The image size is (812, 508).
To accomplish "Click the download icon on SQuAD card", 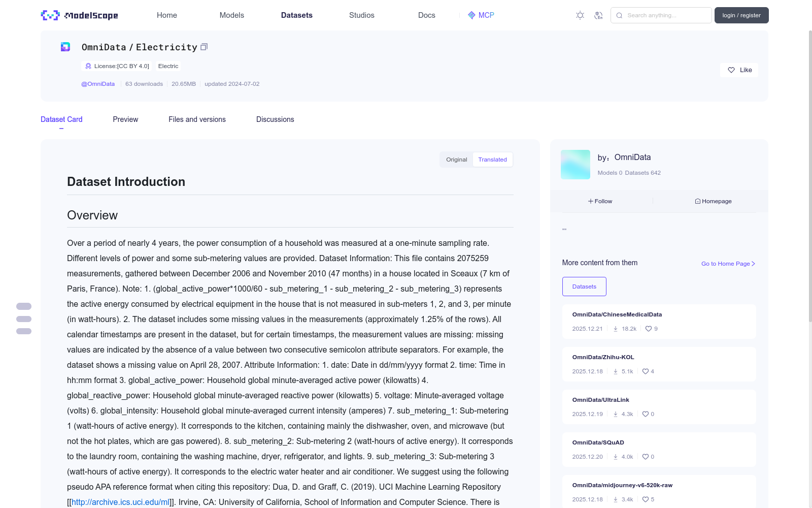I will point(616,457).
